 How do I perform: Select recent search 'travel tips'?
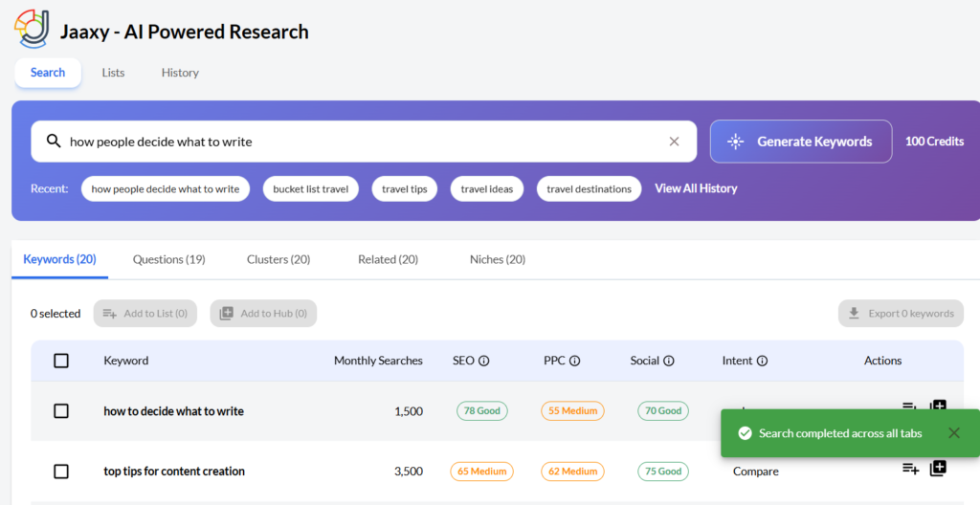405,188
